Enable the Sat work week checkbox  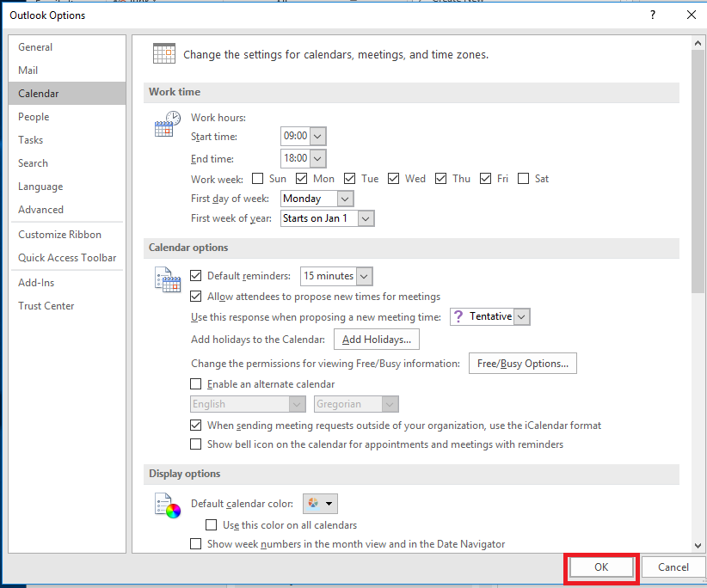(x=523, y=179)
